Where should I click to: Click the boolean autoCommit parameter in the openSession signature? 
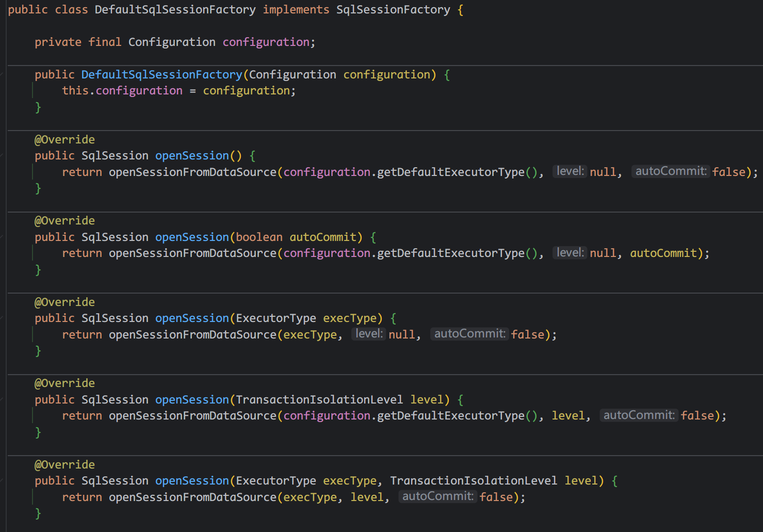coord(323,237)
